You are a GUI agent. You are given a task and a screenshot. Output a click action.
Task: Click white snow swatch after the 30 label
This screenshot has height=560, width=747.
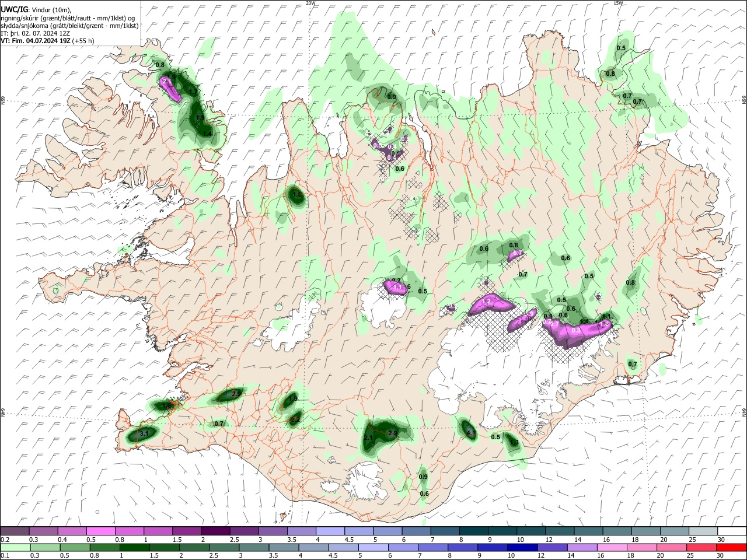click(x=731, y=531)
